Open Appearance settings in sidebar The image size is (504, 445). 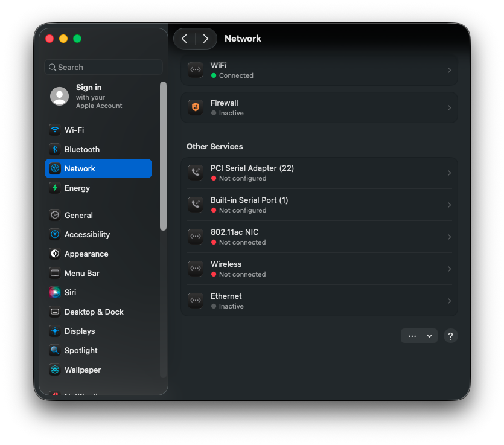98,254
